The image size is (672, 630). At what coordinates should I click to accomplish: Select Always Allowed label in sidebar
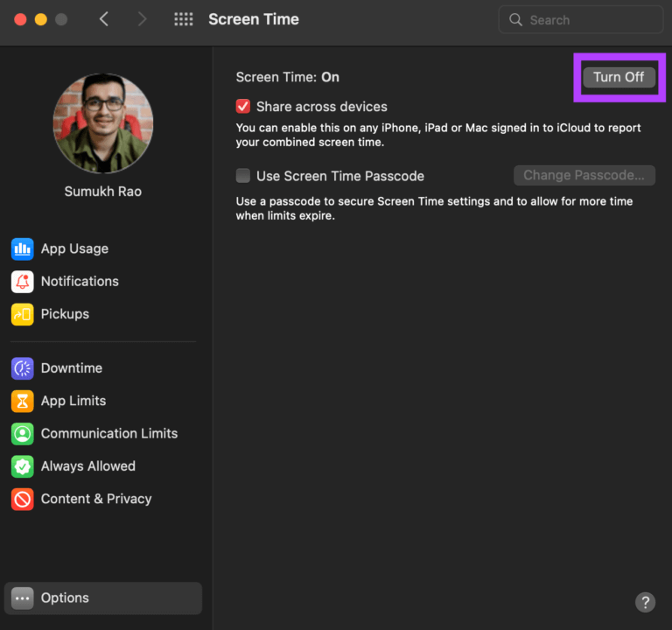coord(88,466)
